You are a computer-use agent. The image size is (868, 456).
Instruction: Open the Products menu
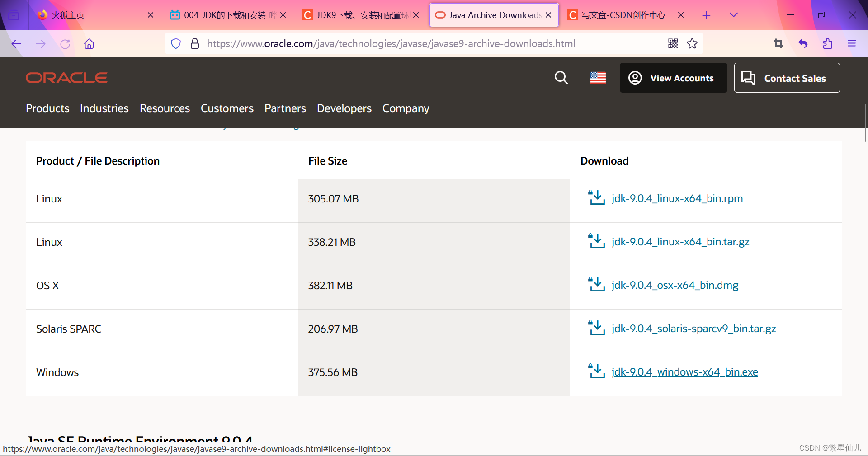pyautogui.click(x=47, y=108)
